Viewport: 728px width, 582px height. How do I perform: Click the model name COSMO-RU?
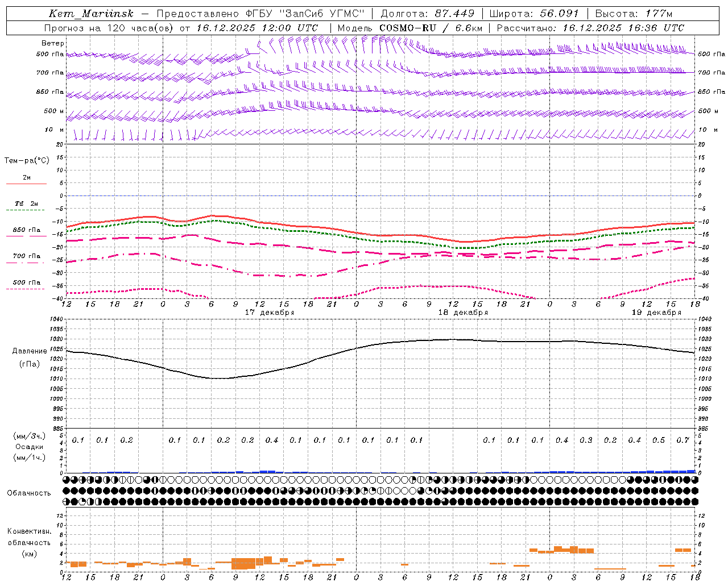pyautogui.click(x=408, y=28)
